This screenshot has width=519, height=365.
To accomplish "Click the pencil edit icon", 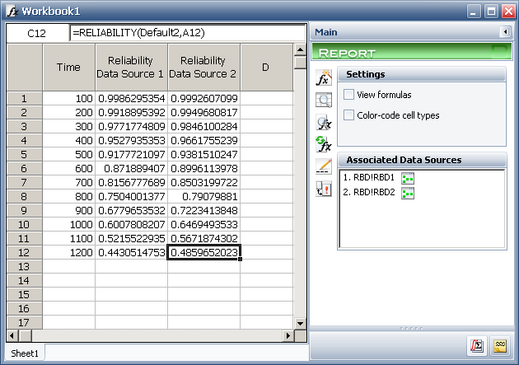I will 324,166.
